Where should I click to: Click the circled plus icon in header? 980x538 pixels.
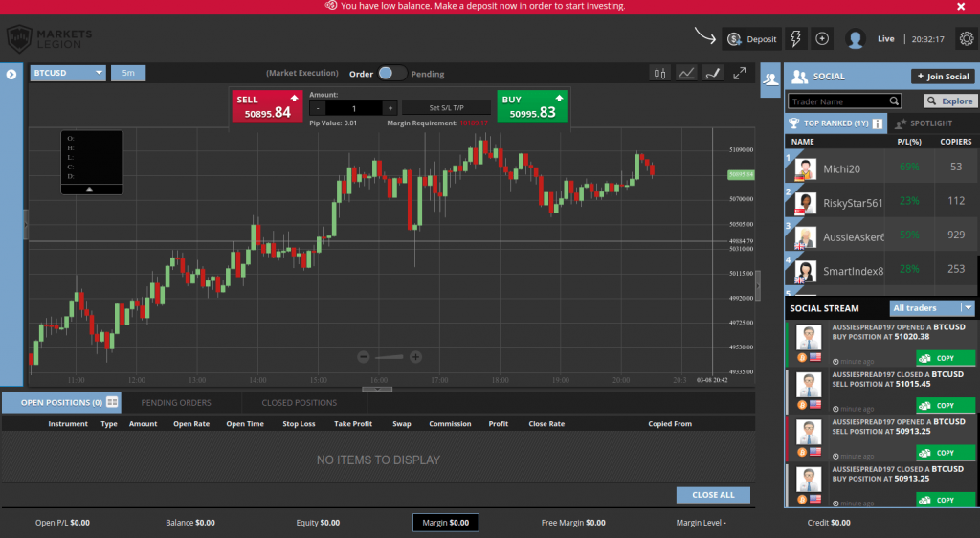[x=822, y=38]
